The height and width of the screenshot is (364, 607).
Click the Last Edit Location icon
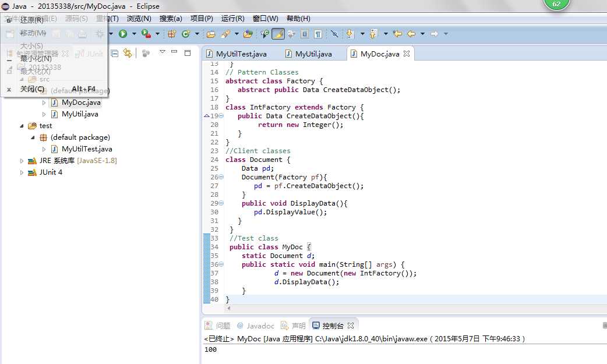tap(397, 34)
